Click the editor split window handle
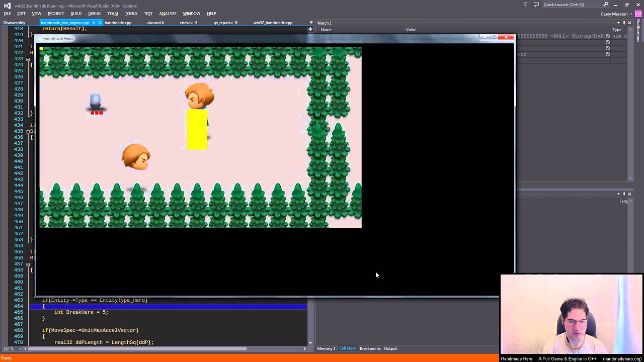 (310, 29)
